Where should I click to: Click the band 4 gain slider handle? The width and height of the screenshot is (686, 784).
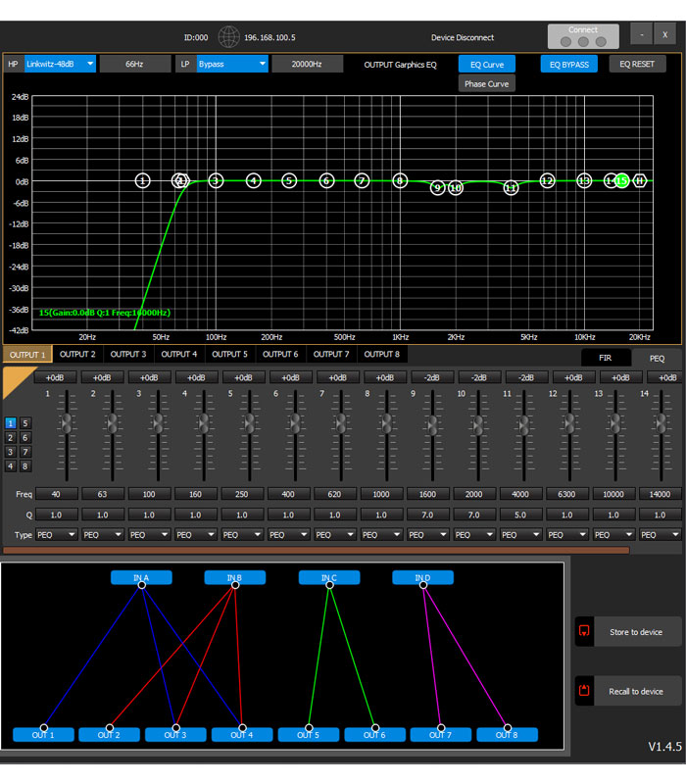click(204, 424)
